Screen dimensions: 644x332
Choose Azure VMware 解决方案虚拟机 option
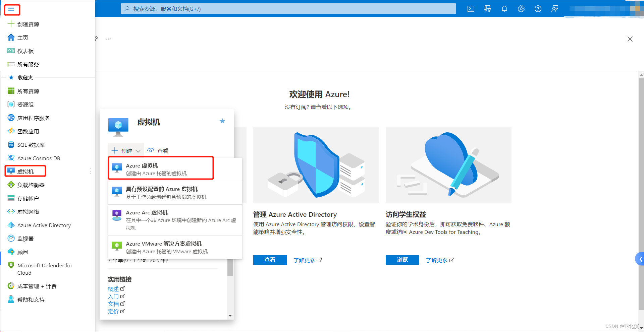pyautogui.click(x=175, y=247)
